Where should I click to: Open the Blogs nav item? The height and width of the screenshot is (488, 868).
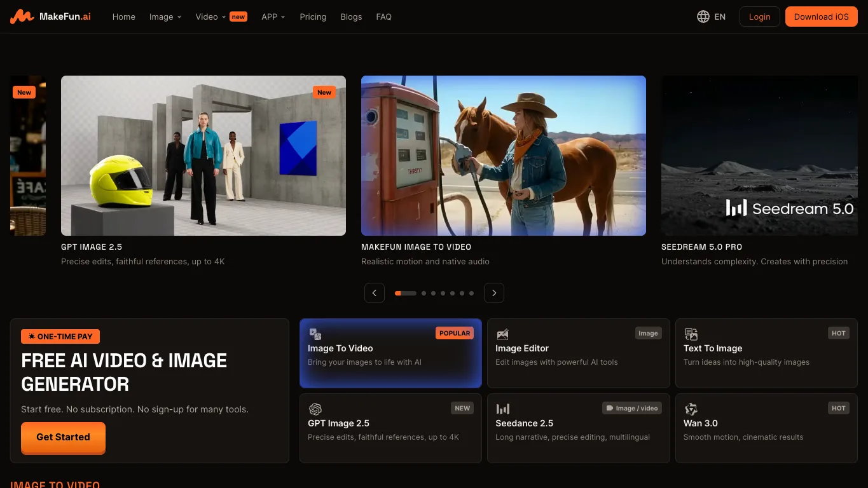351,17
